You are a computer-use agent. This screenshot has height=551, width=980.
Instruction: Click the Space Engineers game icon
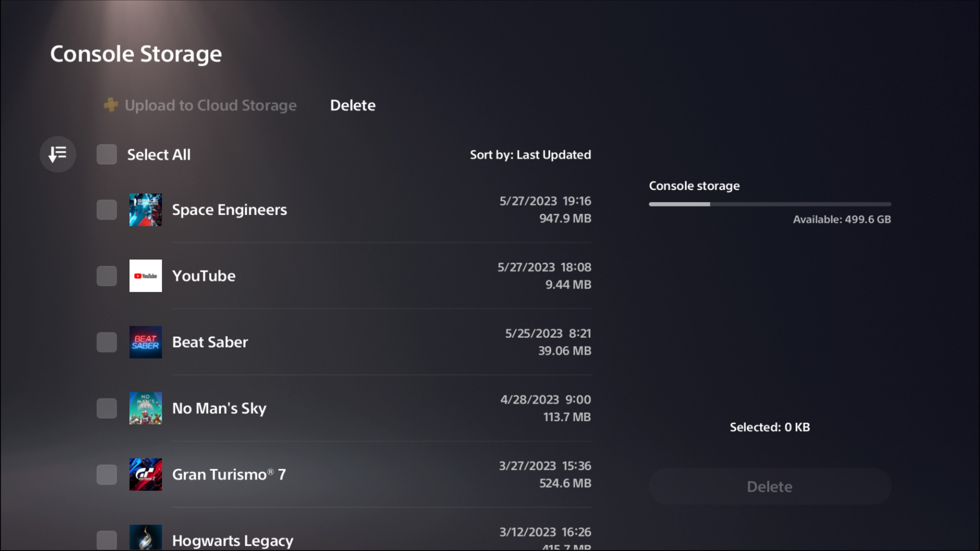pos(145,210)
